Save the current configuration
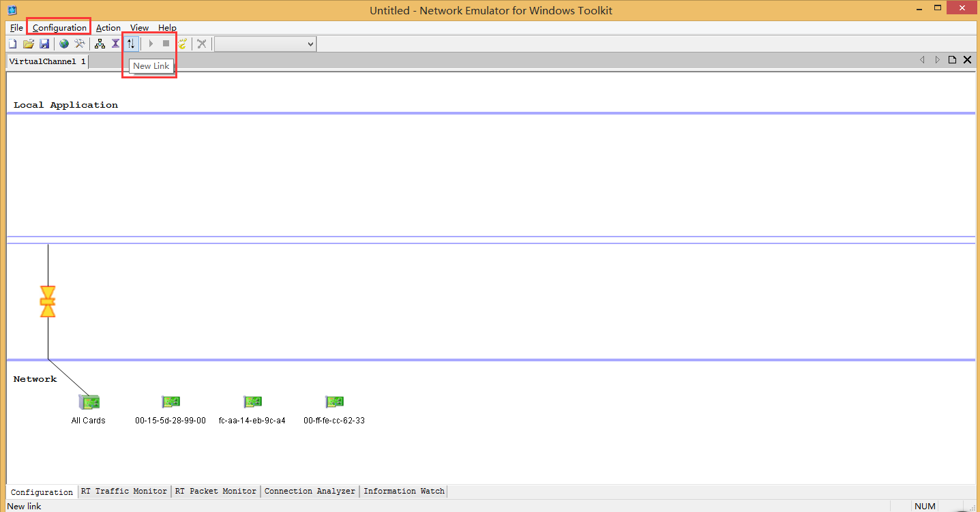This screenshot has height=512, width=980. [44, 43]
